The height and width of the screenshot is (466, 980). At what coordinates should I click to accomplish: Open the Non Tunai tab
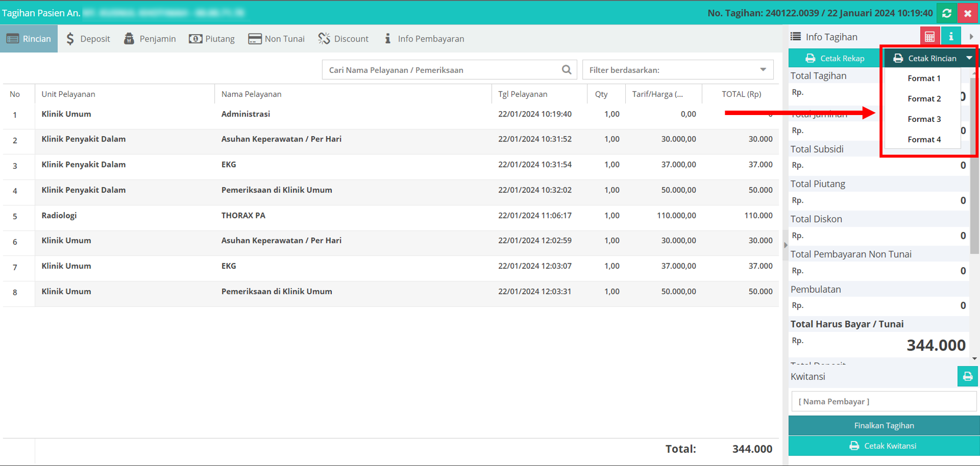276,39
